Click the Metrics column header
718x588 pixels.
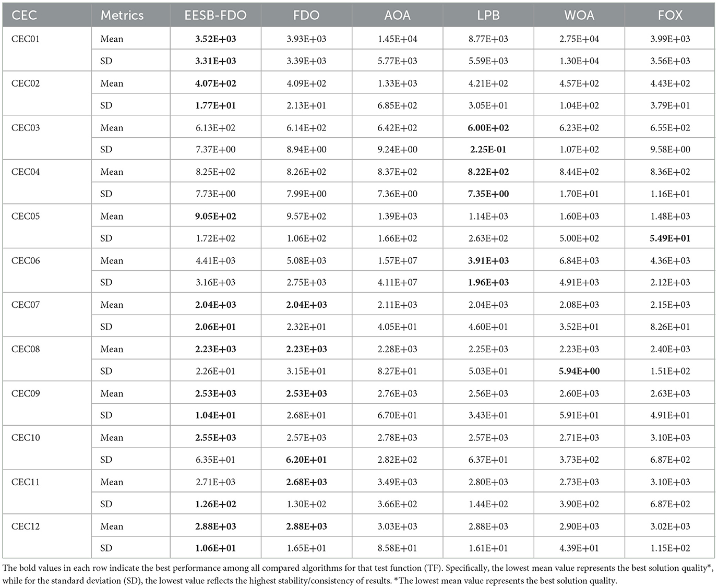(x=122, y=15)
